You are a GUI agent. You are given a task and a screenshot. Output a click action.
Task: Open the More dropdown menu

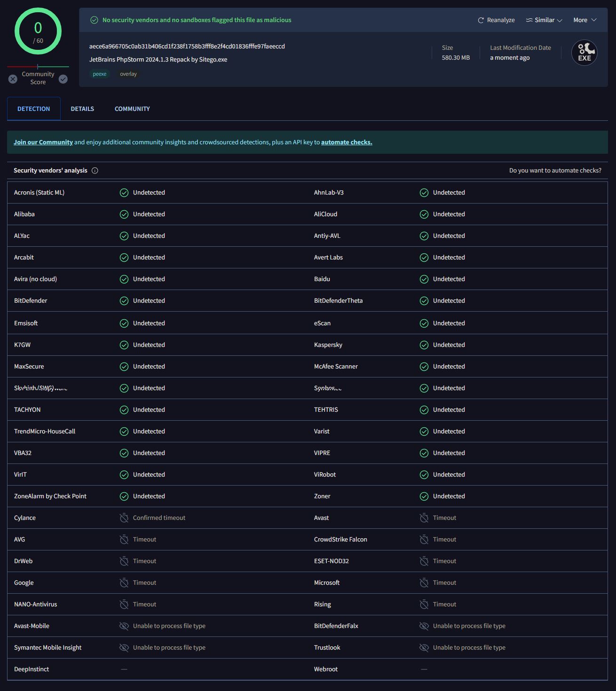(x=585, y=20)
